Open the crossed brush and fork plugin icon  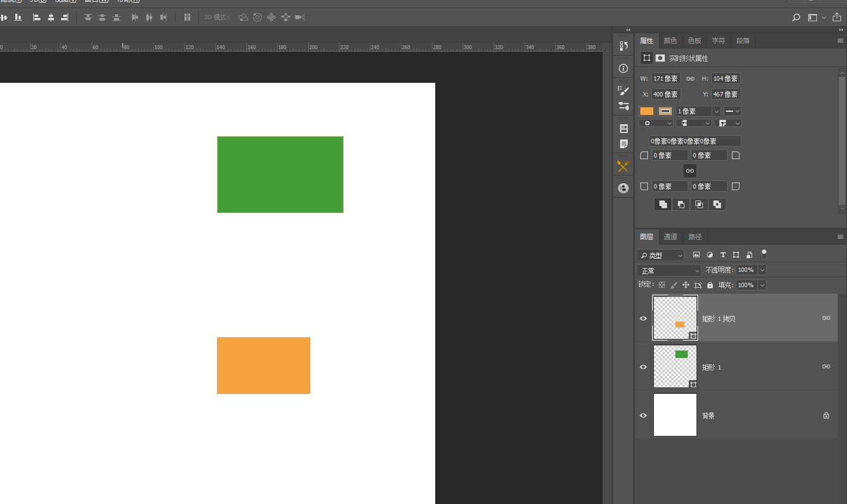coord(623,166)
